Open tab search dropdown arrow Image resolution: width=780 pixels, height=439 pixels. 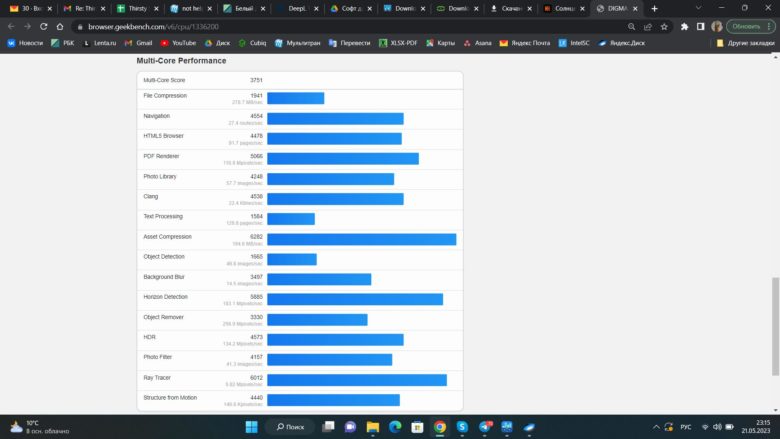pyautogui.click(x=698, y=8)
